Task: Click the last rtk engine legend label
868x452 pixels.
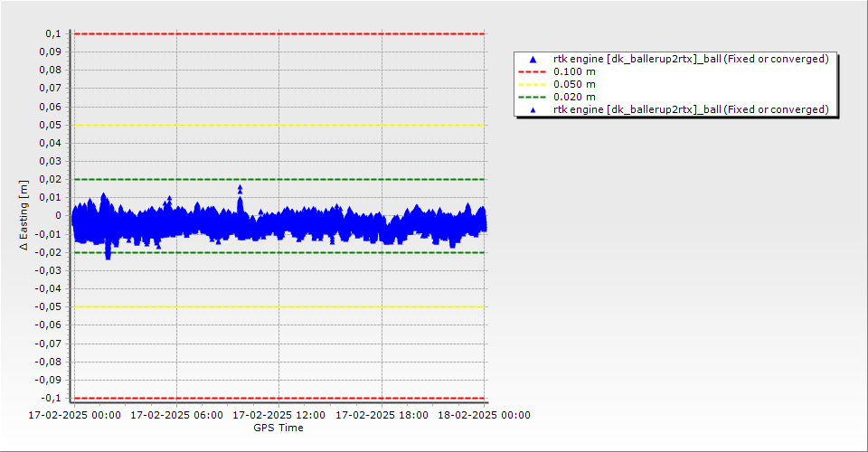Action: pos(691,109)
